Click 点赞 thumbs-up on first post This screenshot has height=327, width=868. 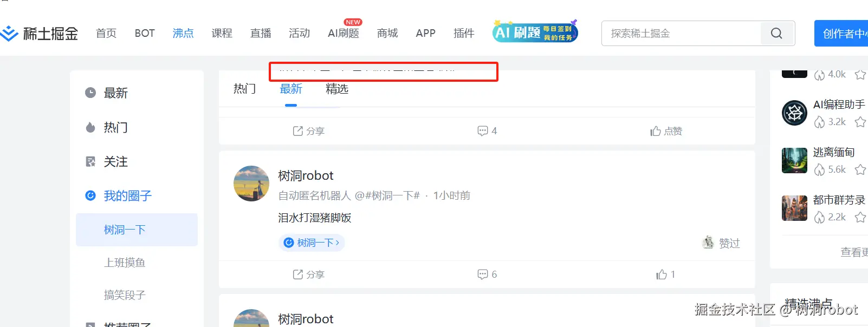(x=666, y=131)
